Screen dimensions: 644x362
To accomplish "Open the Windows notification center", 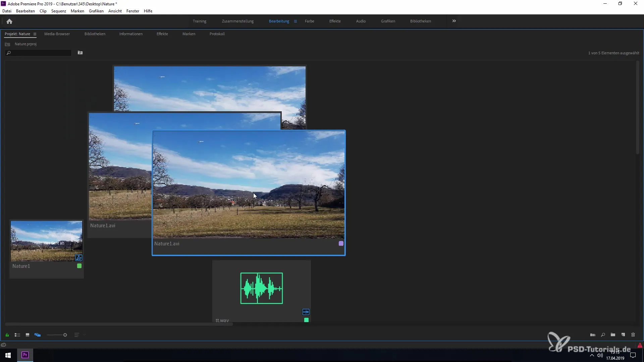I will [x=633, y=355].
